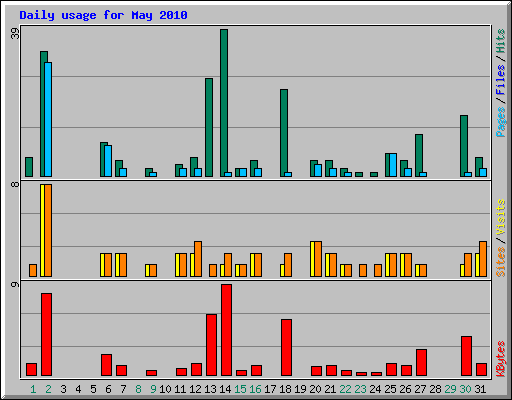Screen dimensions: 512x400
Task: Click day label '5' on the x-axis
Action: [x=93, y=389]
